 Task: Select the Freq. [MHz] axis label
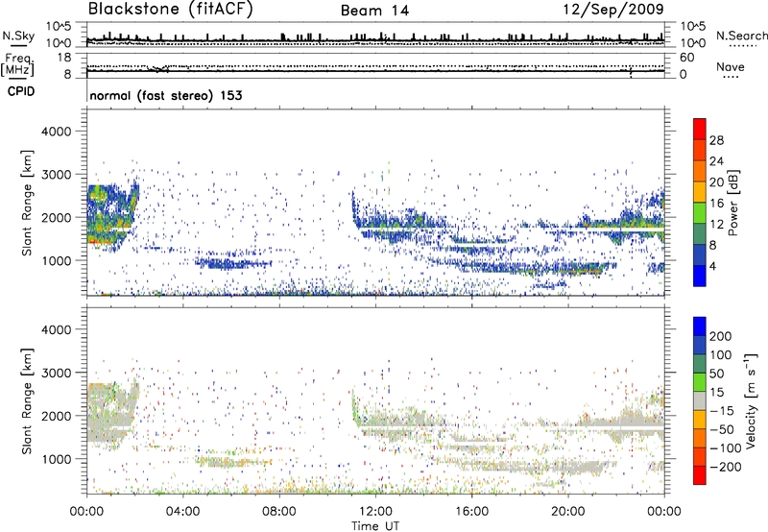click(17, 65)
